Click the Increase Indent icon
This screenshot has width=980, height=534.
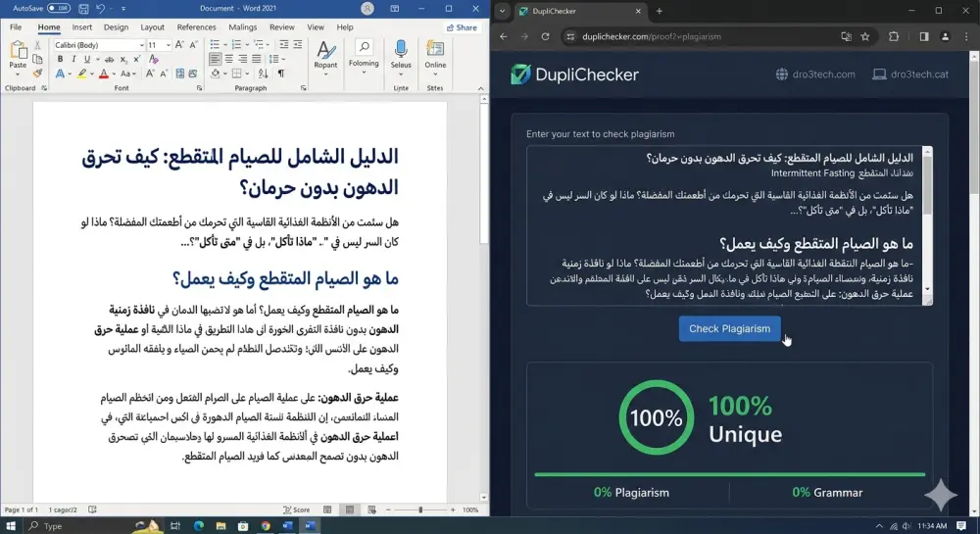298,45
